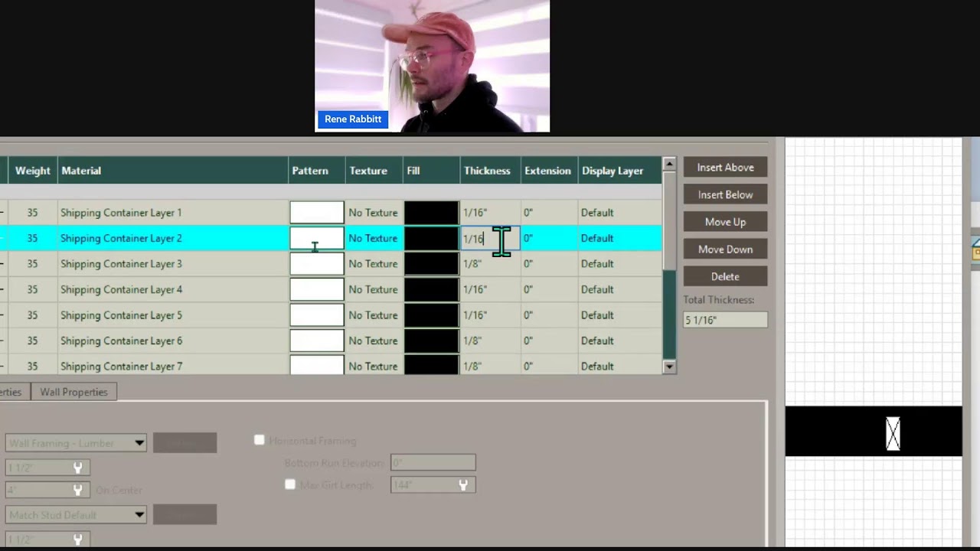The image size is (980, 551).
Task: Click weight value 35 for Layer 1
Action: (32, 213)
